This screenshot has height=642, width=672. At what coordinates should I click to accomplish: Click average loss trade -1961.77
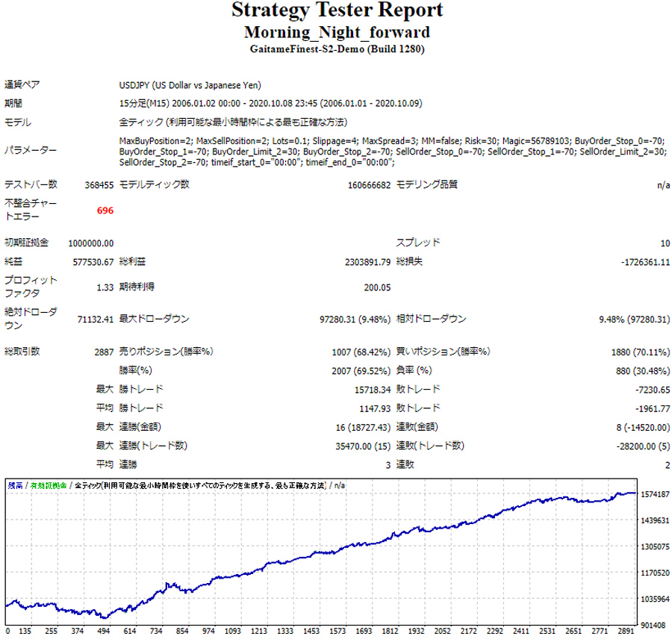653,409
